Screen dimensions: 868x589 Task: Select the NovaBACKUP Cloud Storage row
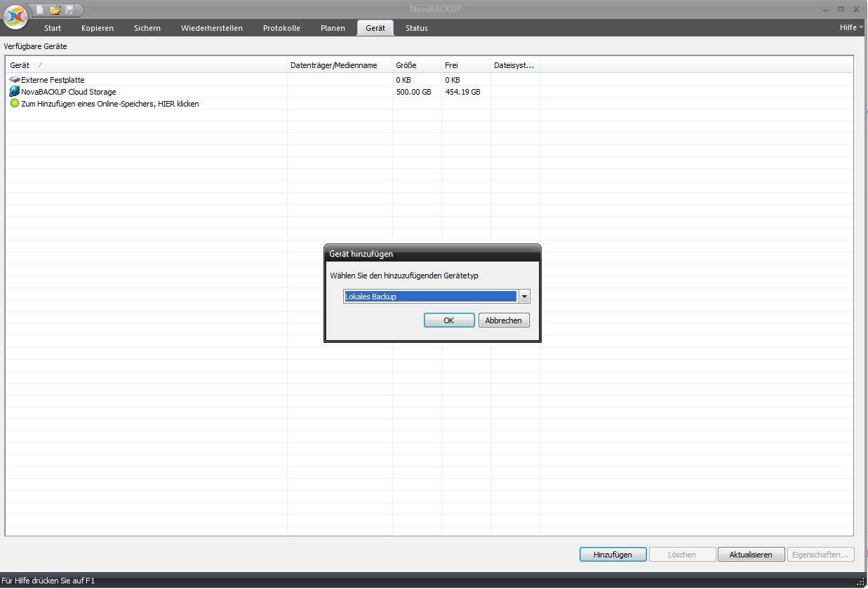(429, 92)
